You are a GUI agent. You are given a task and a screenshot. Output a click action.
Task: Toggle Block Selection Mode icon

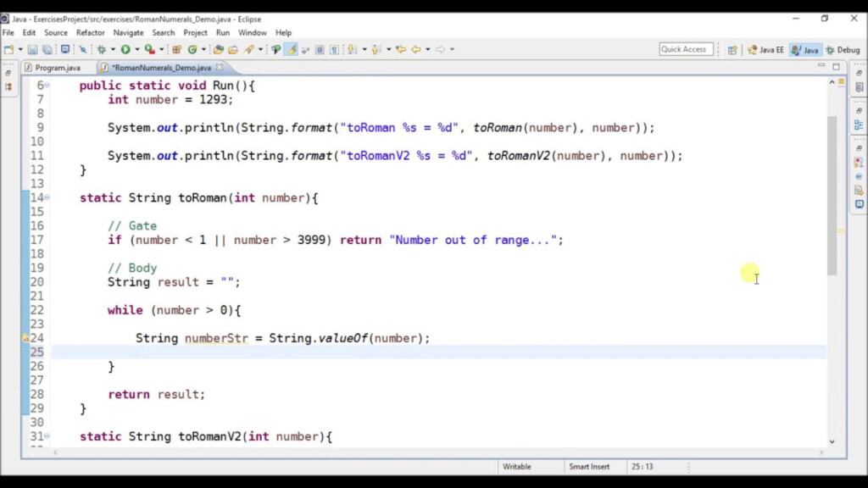pyautogui.click(x=320, y=50)
